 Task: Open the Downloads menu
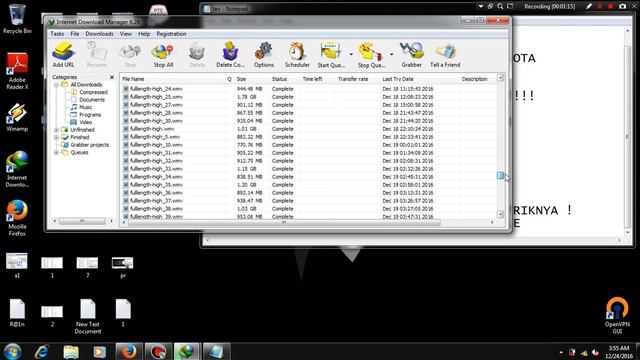click(x=99, y=34)
